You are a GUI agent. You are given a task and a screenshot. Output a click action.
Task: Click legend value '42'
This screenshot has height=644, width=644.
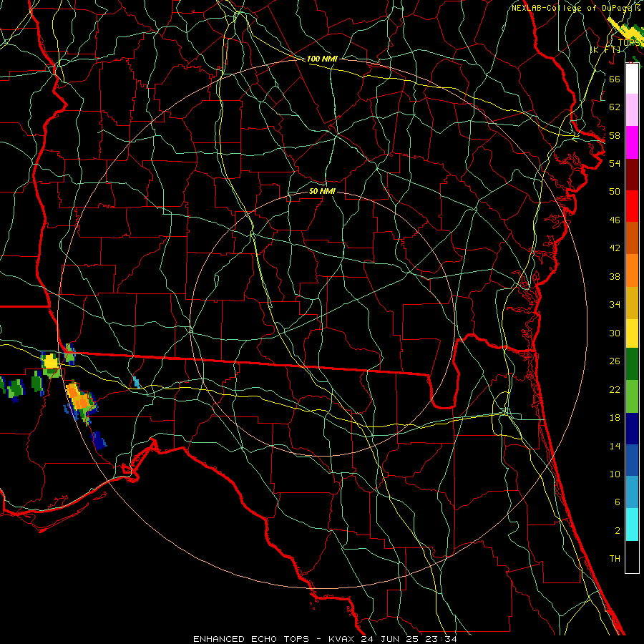coord(615,248)
